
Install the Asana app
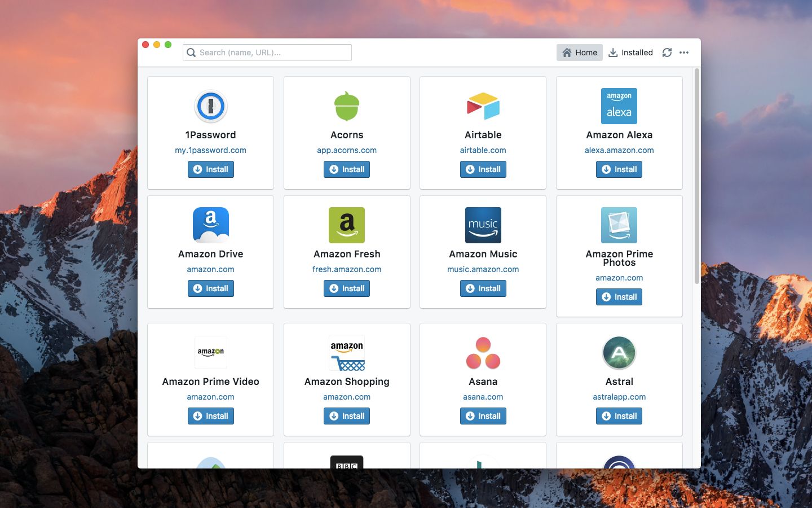483,416
